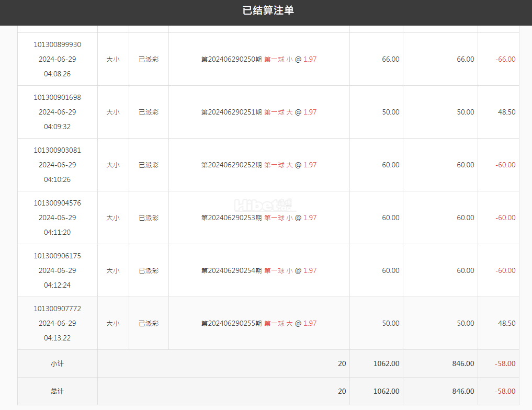The image size is (532, 410).
Task: Click -58.00 in the 小计 row
Action: click(x=505, y=364)
